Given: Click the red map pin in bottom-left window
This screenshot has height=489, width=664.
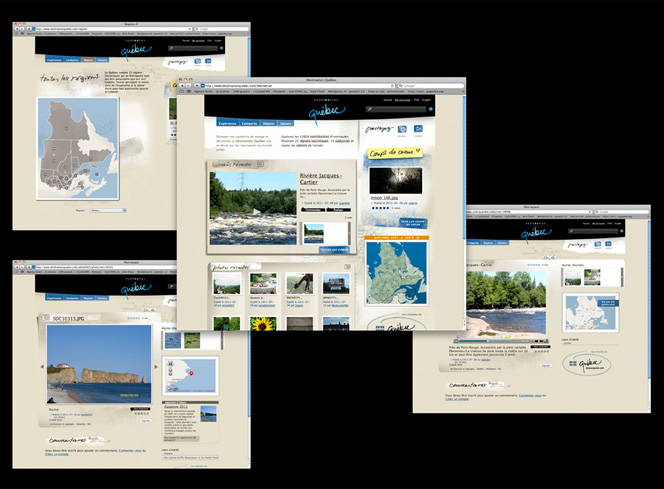Looking at the screenshot, I should tap(191, 373).
